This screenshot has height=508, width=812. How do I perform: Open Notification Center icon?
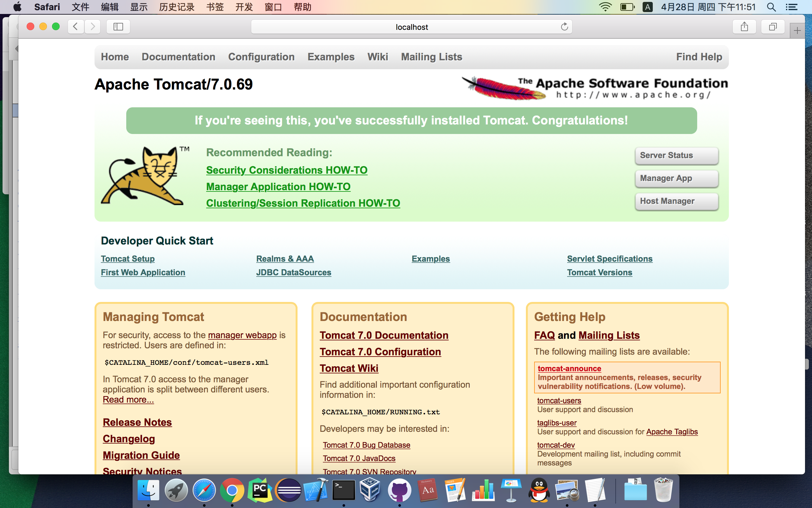tap(791, 7)
